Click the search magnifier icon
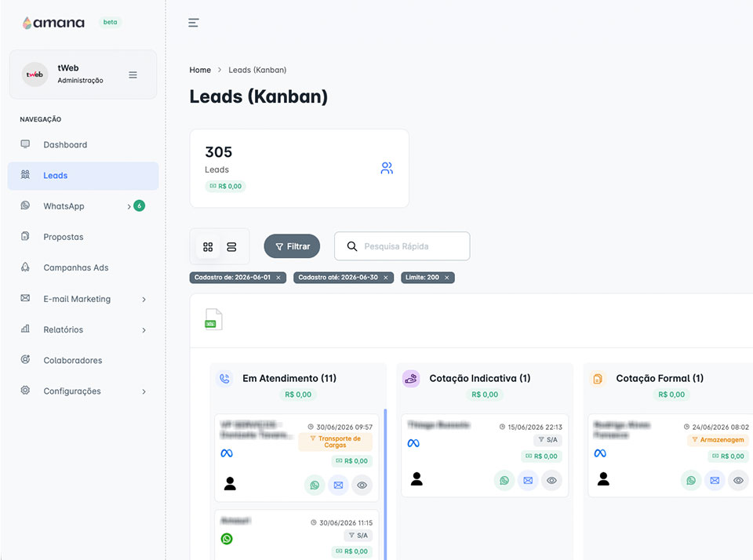Image resolution: width=753 pixels, height=560 pixels. tap(352, 246)
